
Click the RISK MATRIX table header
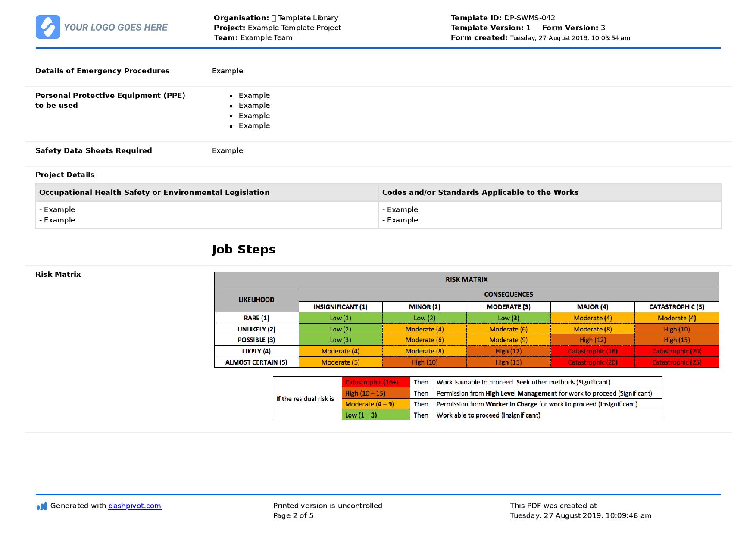pos(467,280)
